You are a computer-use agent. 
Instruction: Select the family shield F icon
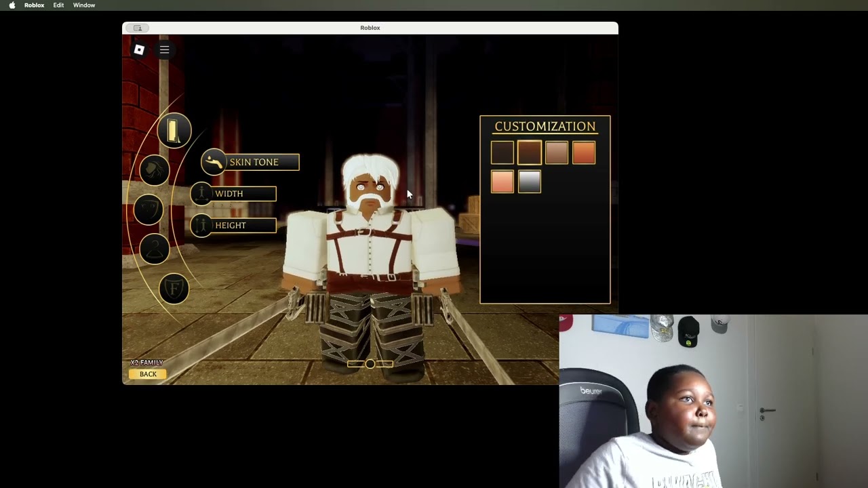pos(174,289)
